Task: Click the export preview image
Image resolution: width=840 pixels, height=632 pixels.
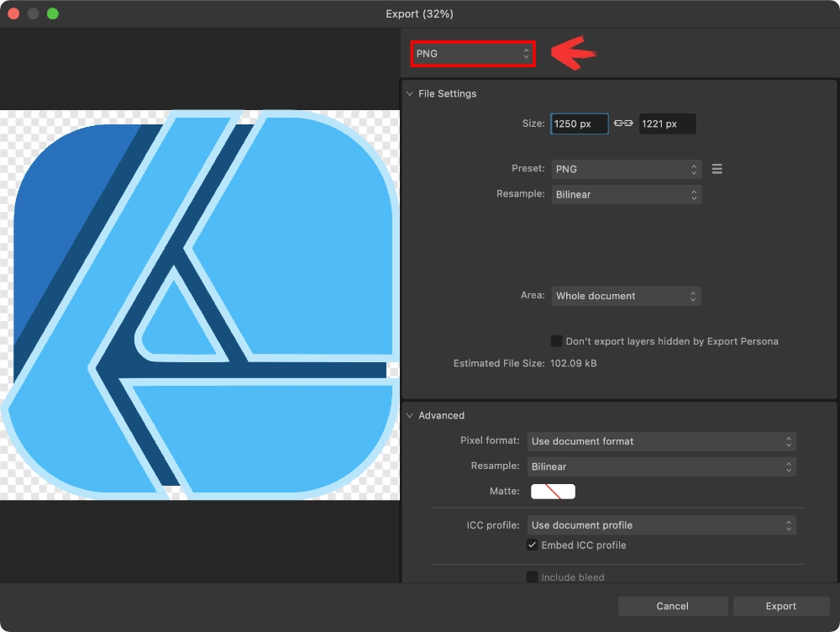Action: point(200,305)
